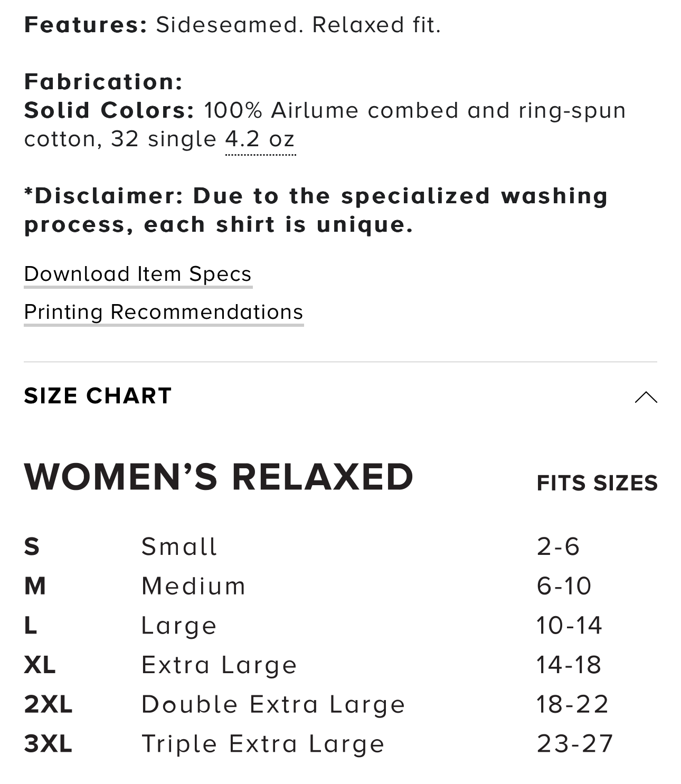Select the Medium size name
The image size is (681, 784).
[194, 586]
